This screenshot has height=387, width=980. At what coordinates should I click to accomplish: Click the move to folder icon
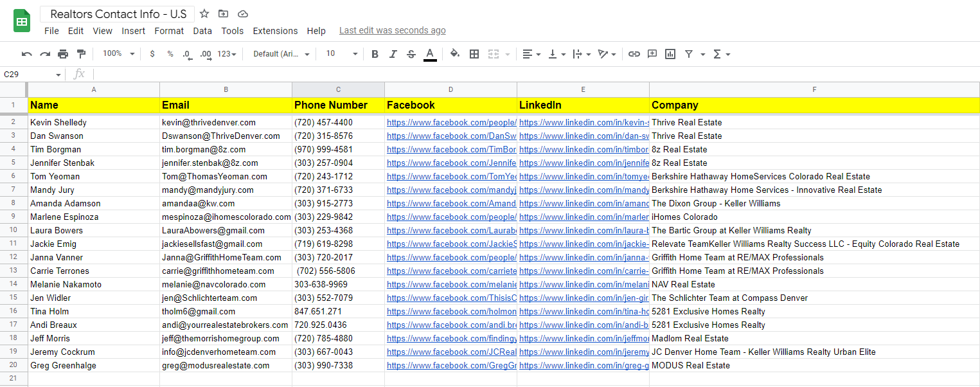pyautogui.click(x=223, y=14)
